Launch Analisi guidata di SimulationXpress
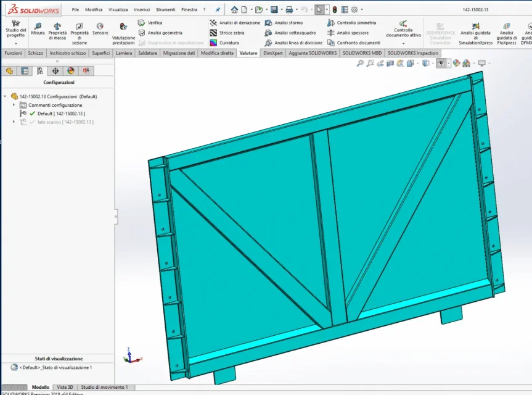Viewport: 532px width, 395px height. pyautogui.click(x=475, y=33)
